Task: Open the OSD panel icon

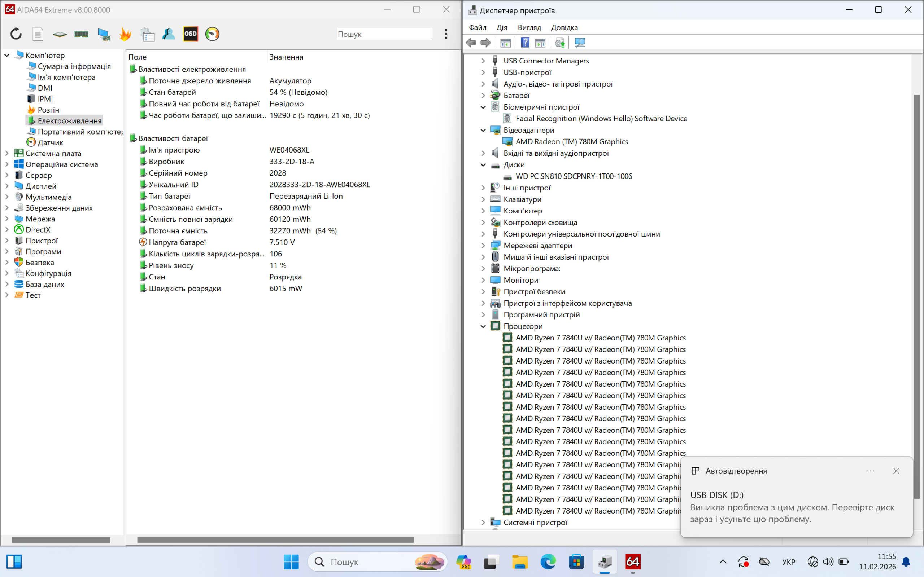Action: pyautogui.click(x=191, y=34)
